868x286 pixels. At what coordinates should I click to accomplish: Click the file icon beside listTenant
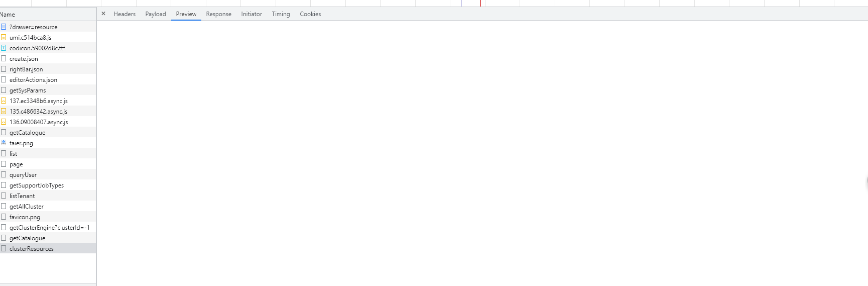[x=4, y=196]
